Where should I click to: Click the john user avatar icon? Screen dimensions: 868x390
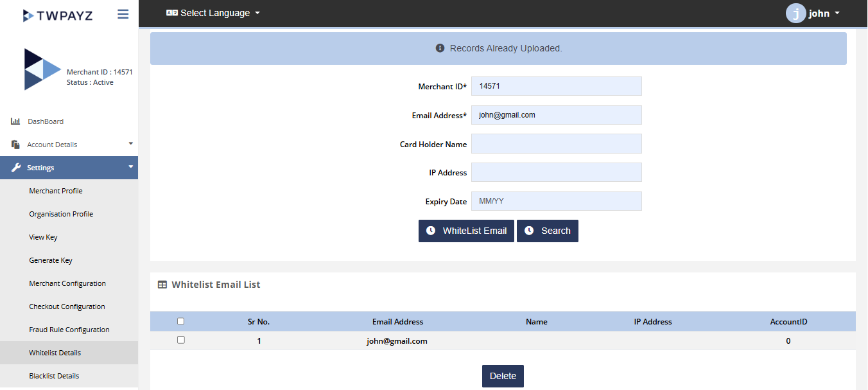point(795,13)
